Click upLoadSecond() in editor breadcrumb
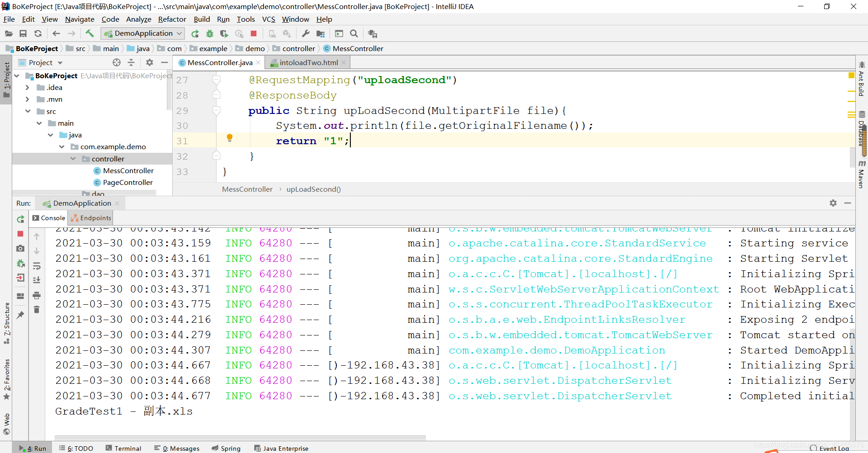This screenshot has height=453, width=868. 314,189
